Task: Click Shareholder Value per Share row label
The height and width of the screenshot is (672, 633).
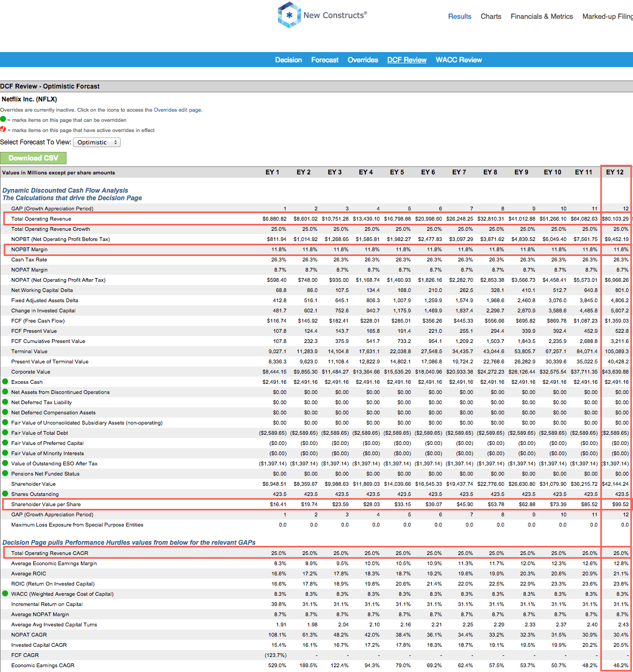Action: pyautogui.click(x=46, y=505)
